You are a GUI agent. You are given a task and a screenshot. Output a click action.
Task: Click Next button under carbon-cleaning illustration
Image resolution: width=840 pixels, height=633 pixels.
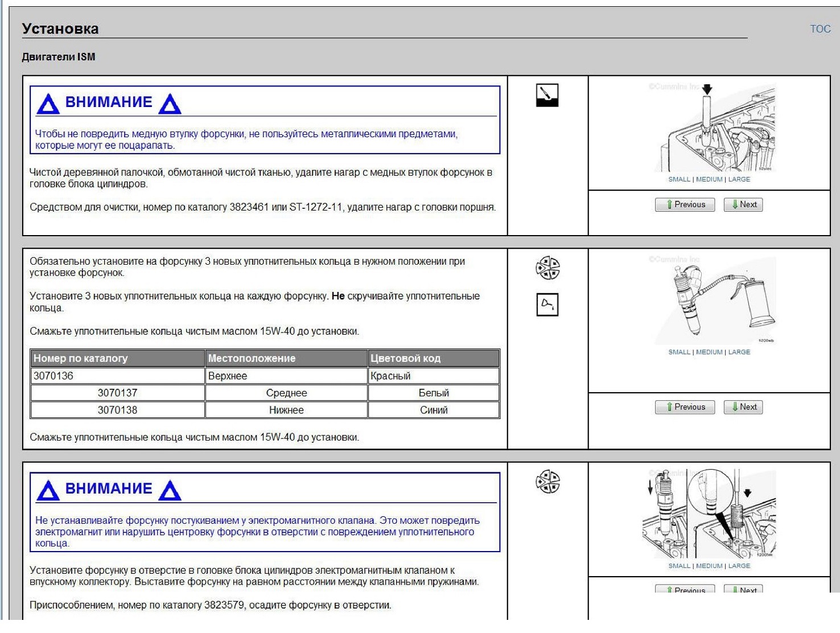point(743,204)
